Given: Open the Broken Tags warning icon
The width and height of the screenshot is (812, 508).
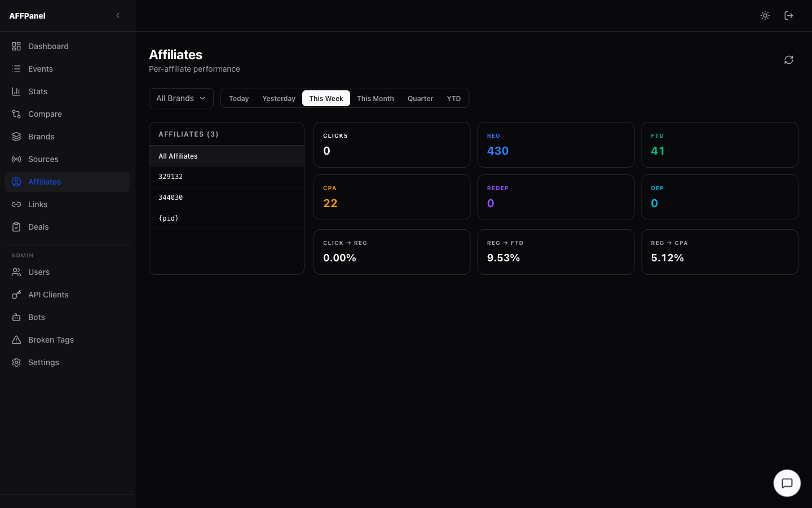Looking at the screenshot, I should click(x=16, y=339).
